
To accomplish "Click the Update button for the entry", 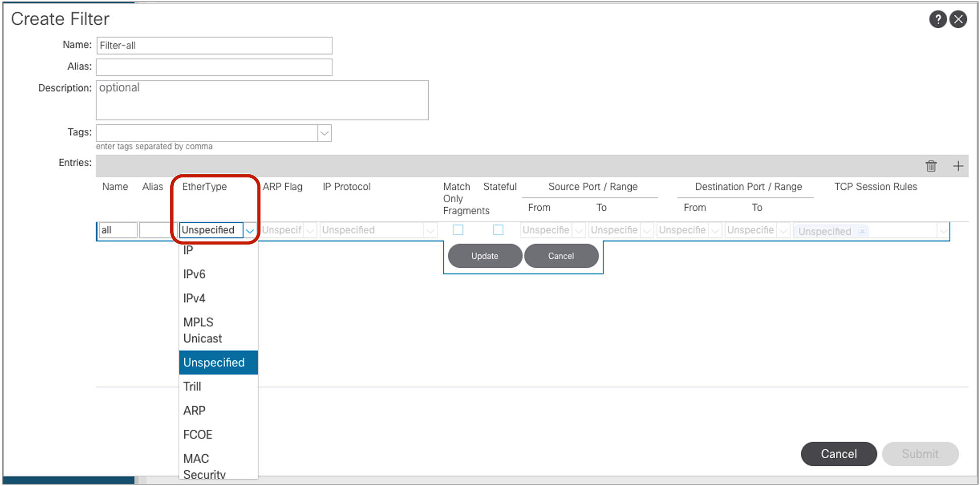I will pyautogui.click(x=484, y=256).
